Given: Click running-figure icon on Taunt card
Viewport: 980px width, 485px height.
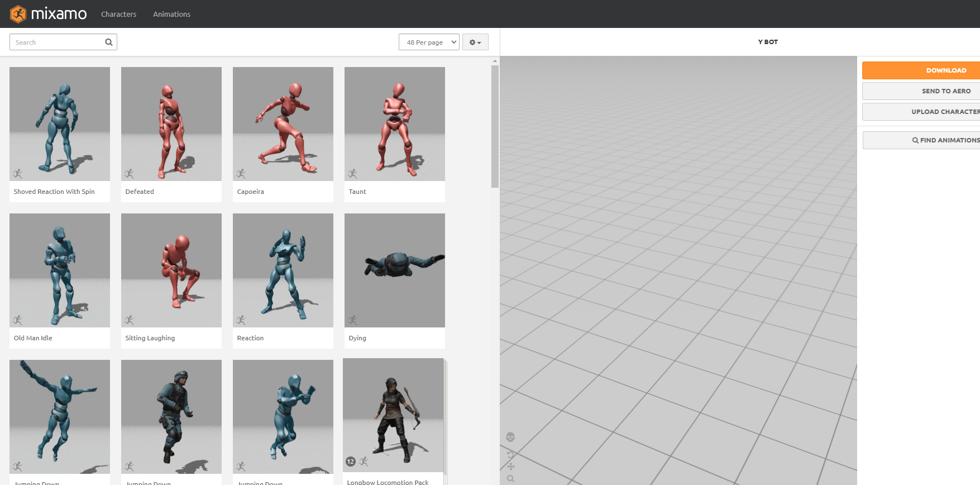Looking at the screenshot, I should pos(353,173).
